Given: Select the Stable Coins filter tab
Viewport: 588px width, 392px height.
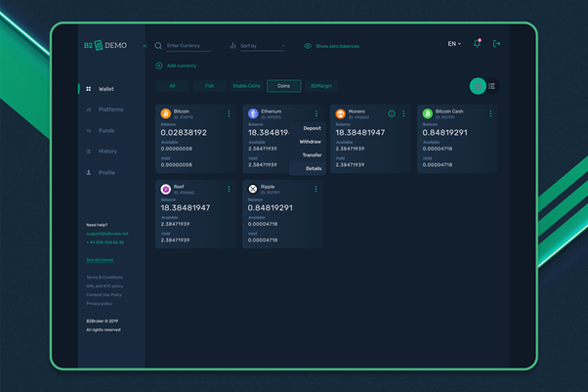Looking at the screenshot, I should coord(246,86).
